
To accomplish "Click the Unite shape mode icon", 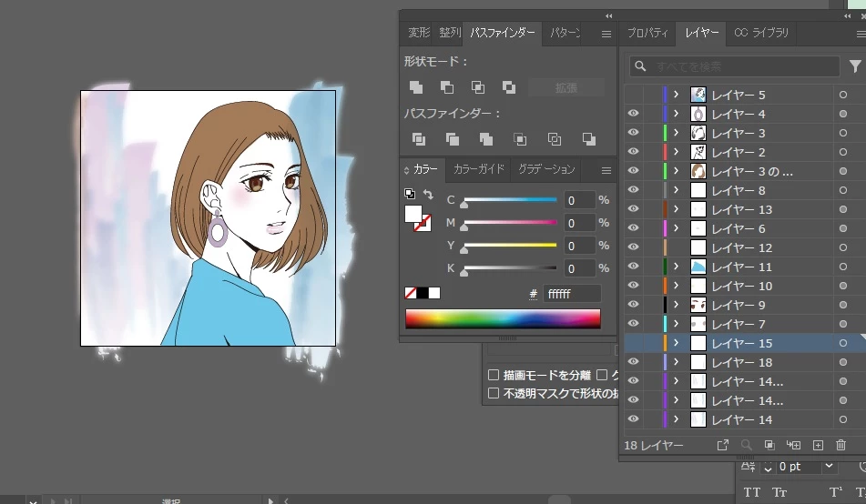I will [x=416, y=87].
